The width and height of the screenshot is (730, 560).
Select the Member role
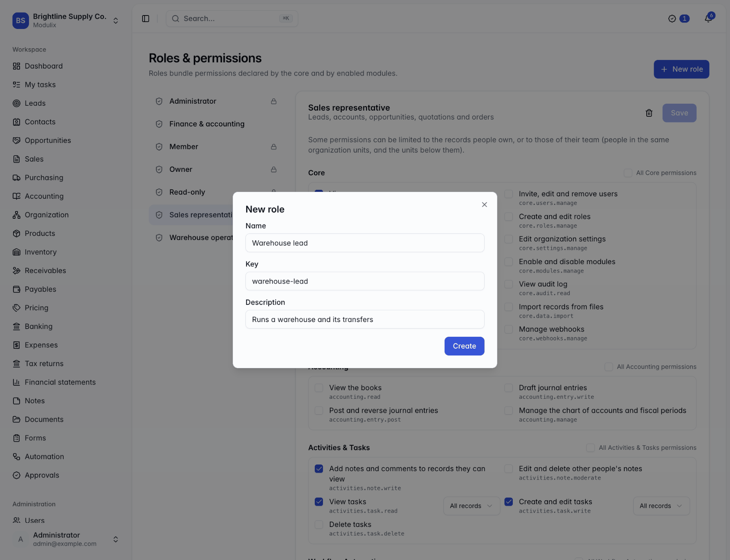pyautogui.click(x=216, y=147)
